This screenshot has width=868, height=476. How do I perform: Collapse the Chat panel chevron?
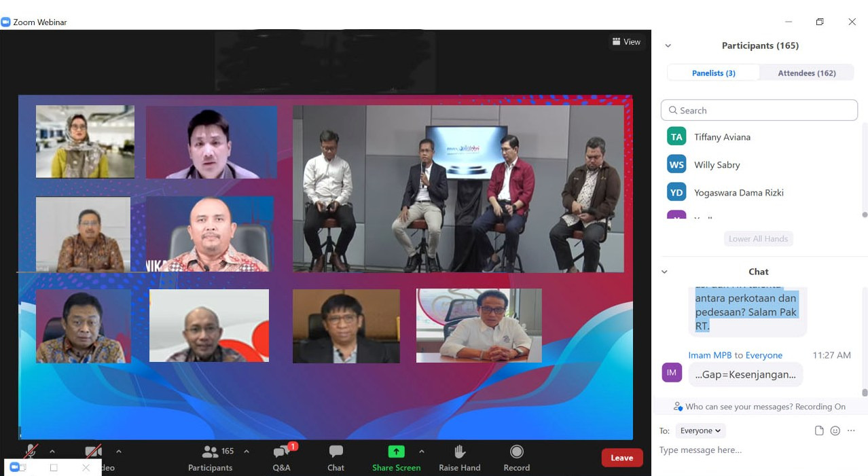664,272
